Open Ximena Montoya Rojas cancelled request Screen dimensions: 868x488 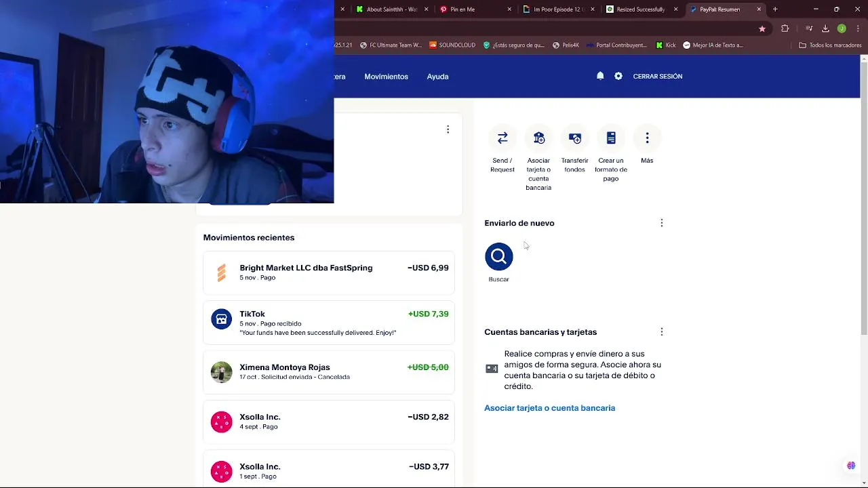(x=328, y=372)
